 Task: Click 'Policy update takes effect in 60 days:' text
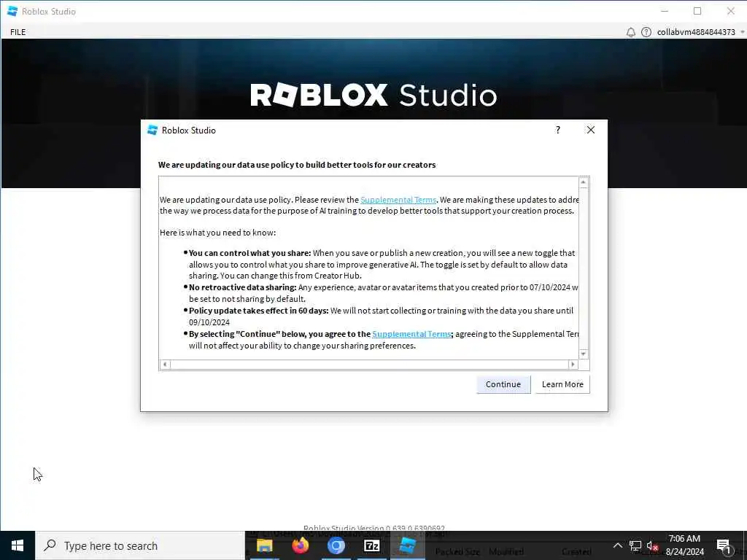[x=259, y=311]
